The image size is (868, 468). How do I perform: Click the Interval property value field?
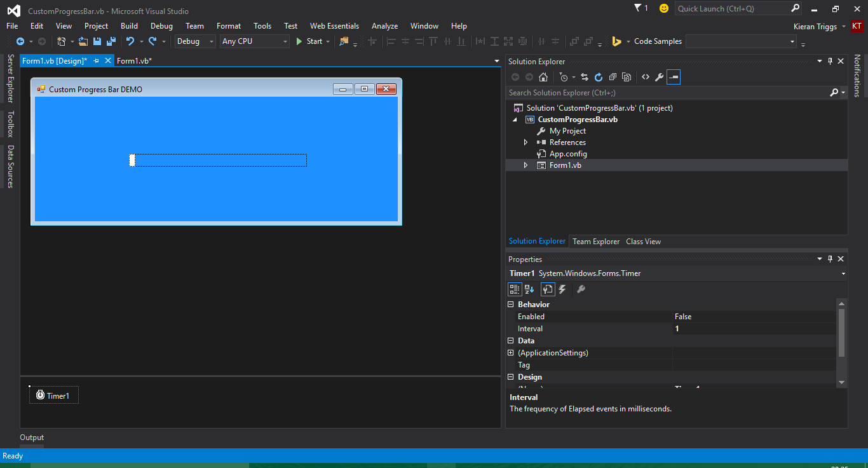pyautogui.click(x=754, y=329)
